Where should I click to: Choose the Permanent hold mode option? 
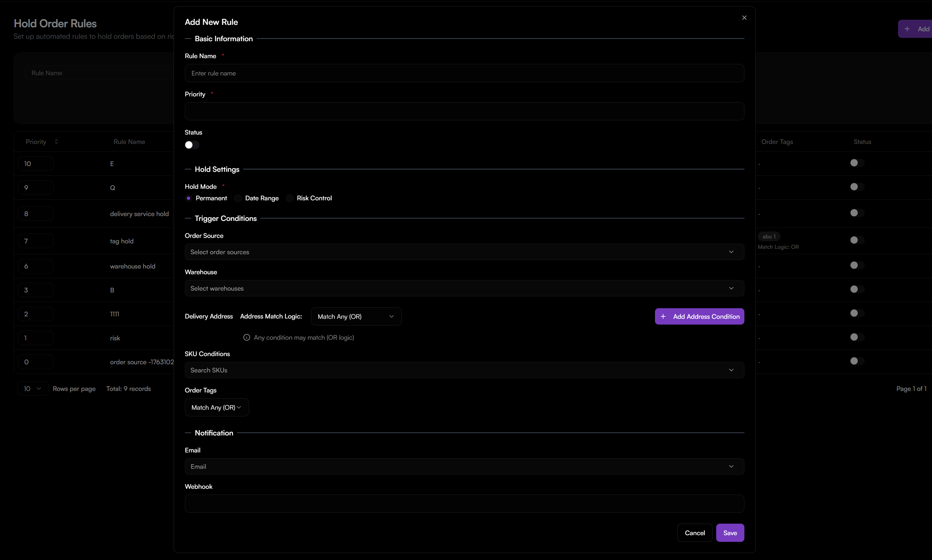pyautogui.click(x=189, y=198)
